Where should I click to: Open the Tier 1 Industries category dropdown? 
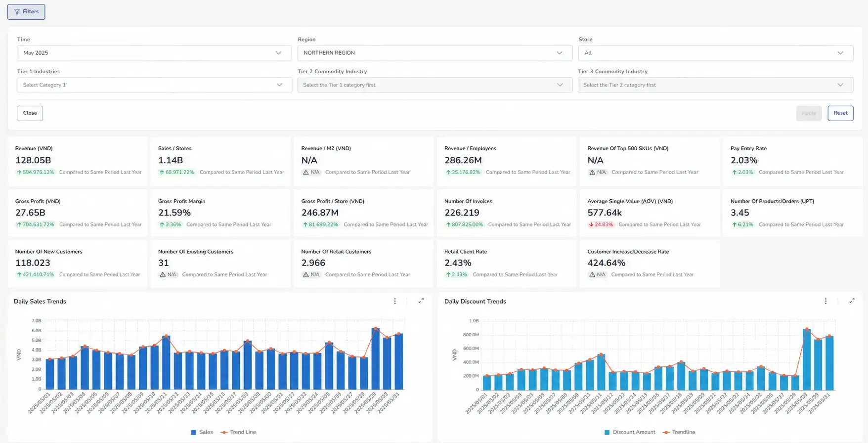[154, 85]
